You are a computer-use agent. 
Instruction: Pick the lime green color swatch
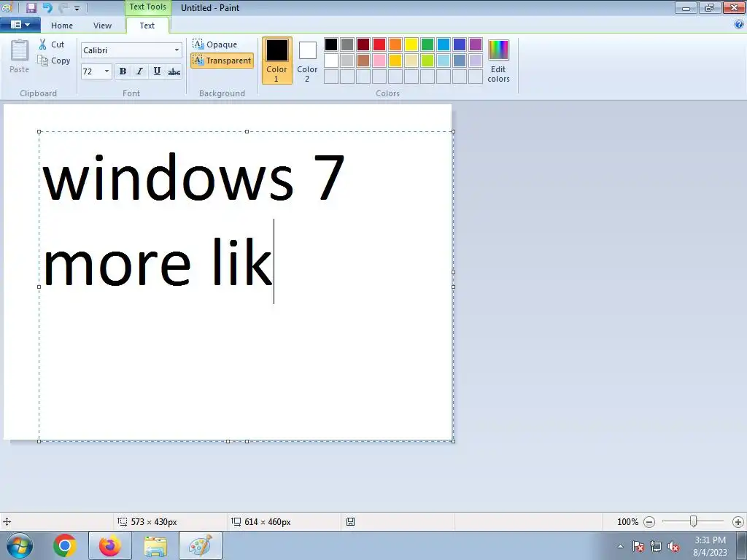coord(427,61)
